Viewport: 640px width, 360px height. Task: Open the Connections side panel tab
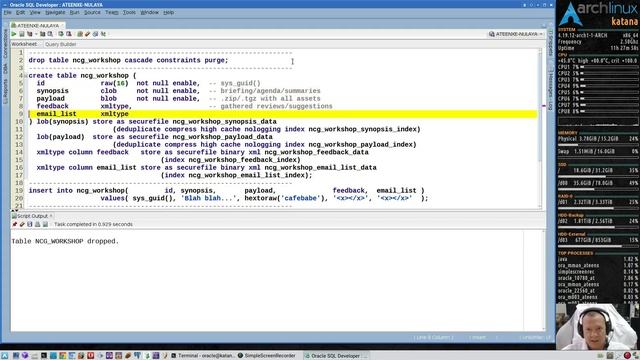[x=5, y=43]
